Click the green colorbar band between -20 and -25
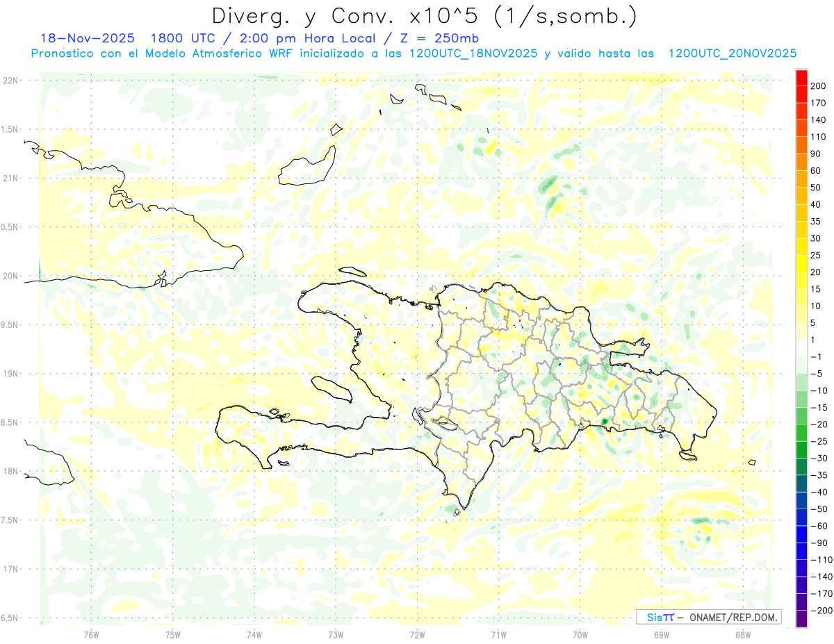 pos(802,432)
